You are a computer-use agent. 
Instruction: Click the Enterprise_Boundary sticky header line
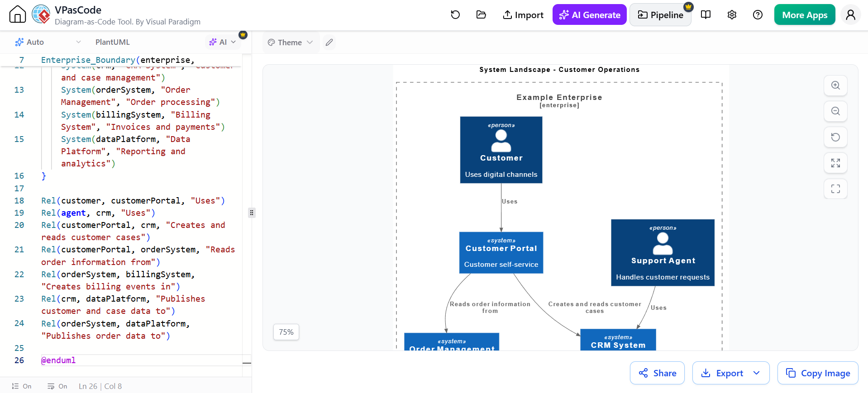pyautogui.click(x=118, y=60)
